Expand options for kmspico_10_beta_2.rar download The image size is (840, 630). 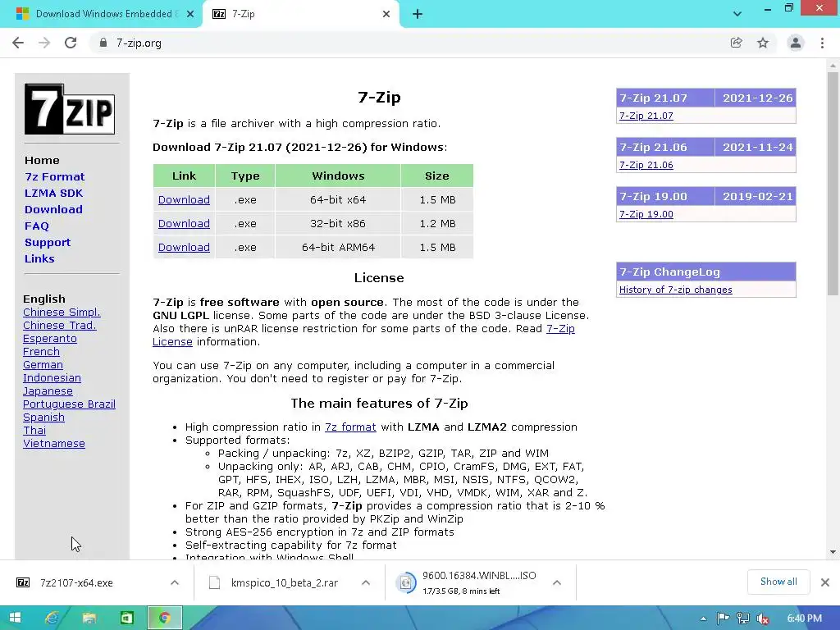coord(366,582)
